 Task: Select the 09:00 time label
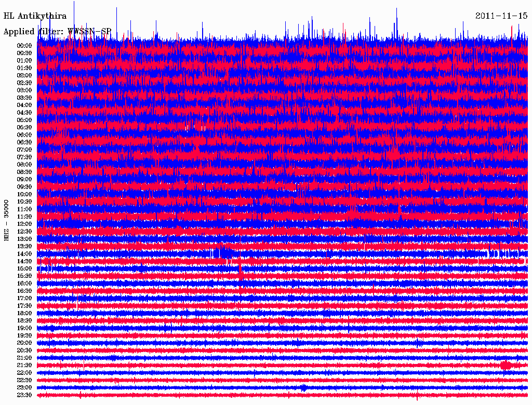(24, 180)
